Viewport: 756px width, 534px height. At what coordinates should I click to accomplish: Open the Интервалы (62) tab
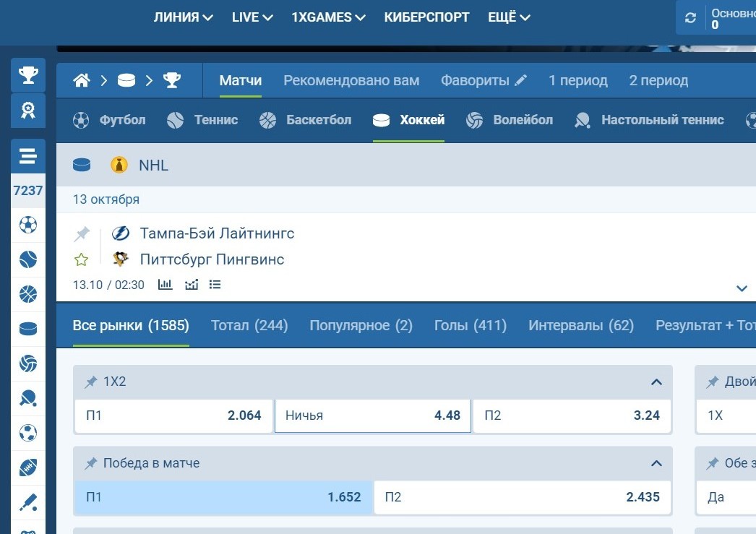[x=581, y=325]
